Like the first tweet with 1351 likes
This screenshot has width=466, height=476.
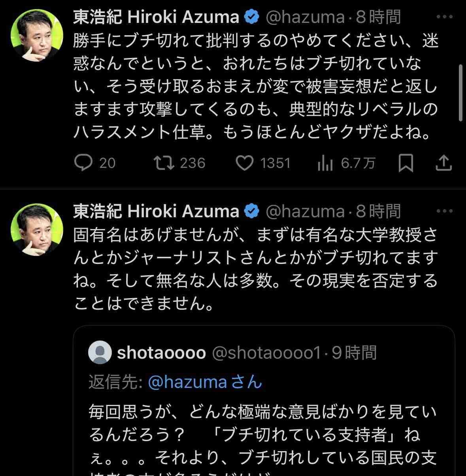[x=245, y=163]
